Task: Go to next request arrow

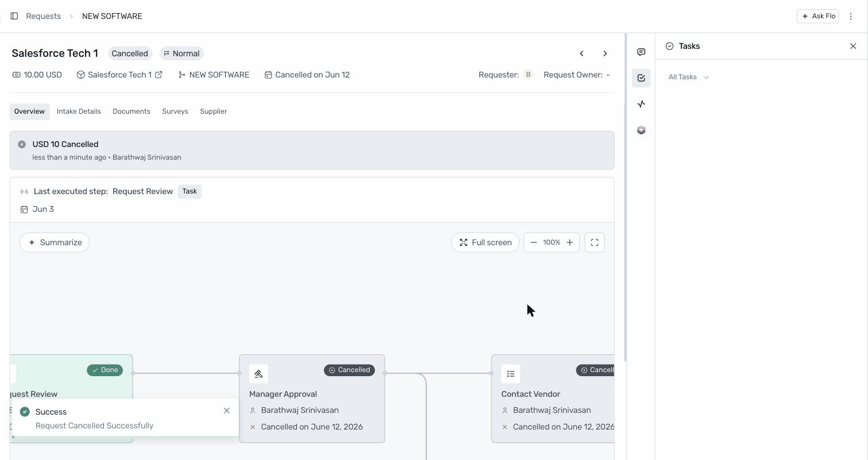Action: (x=605, y=53)
